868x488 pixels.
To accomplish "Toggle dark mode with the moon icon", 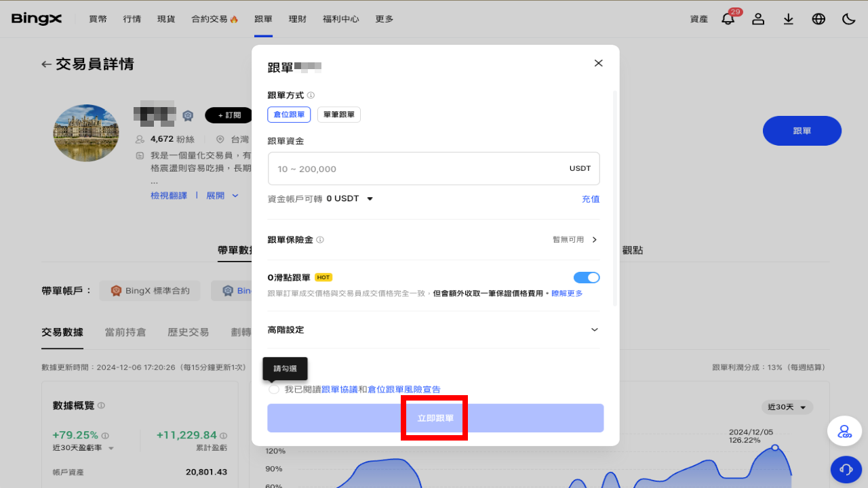I will pos(848,19).
